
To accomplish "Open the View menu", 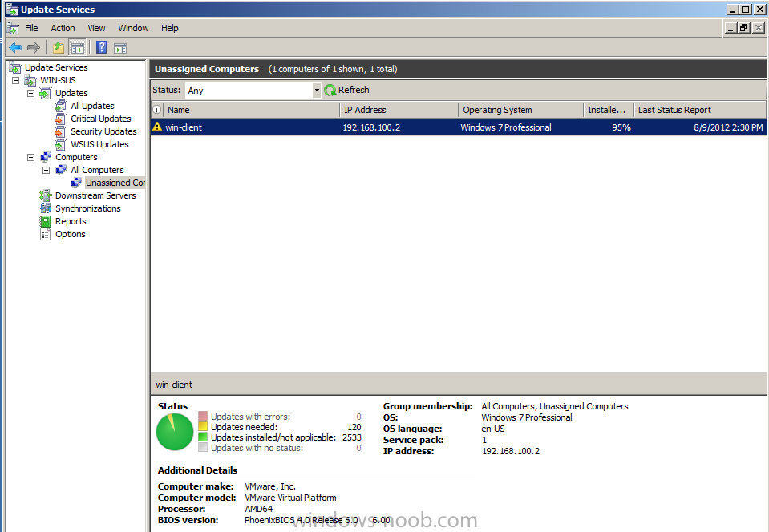I will [96, 28].
